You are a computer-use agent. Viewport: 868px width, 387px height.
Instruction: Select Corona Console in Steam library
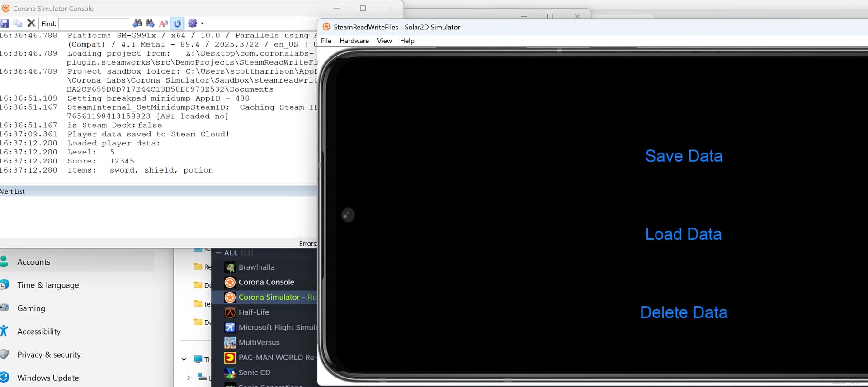(x=266, y=282)
